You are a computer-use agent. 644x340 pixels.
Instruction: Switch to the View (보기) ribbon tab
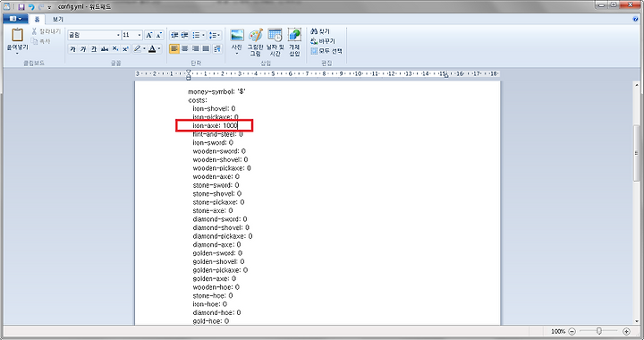point(57,20)
